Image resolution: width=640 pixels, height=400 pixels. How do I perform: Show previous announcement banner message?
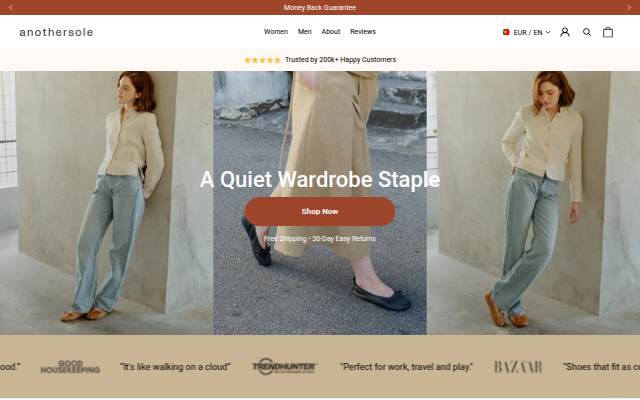coord(11,7)
